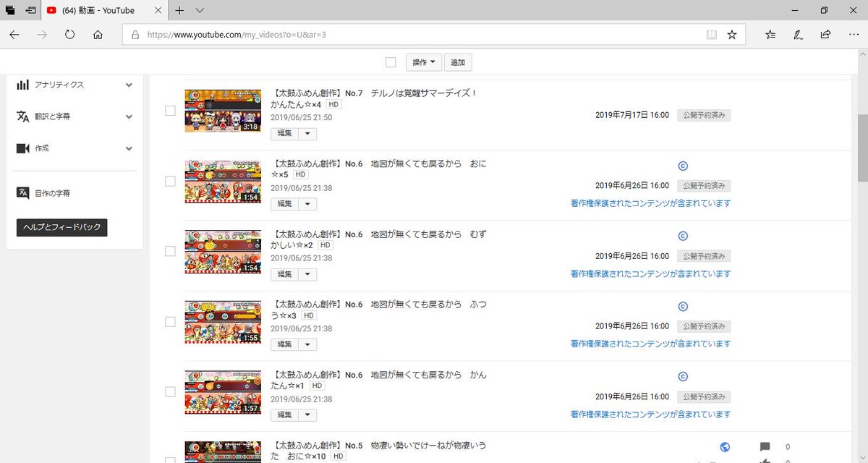Click copyright © icon on No.6 かんたん row
This screenshot has height=463, width=868.
coord(682,376)
